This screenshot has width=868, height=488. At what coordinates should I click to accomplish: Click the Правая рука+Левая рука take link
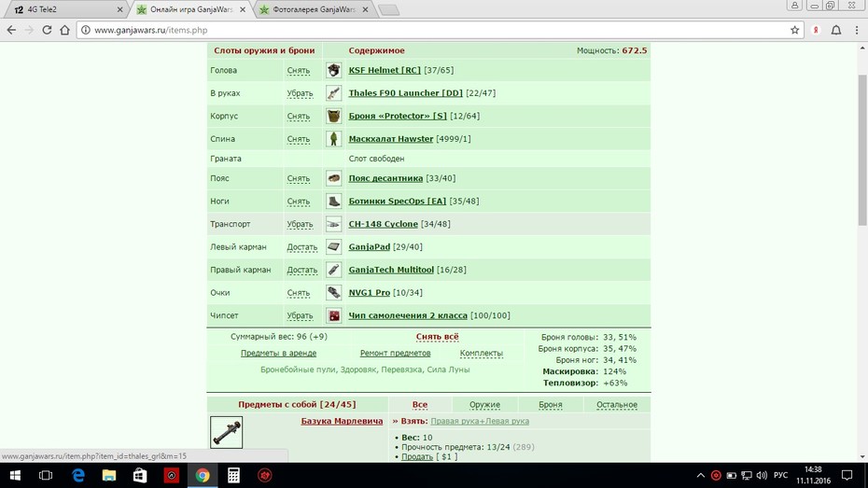click(x=480, y=421)
